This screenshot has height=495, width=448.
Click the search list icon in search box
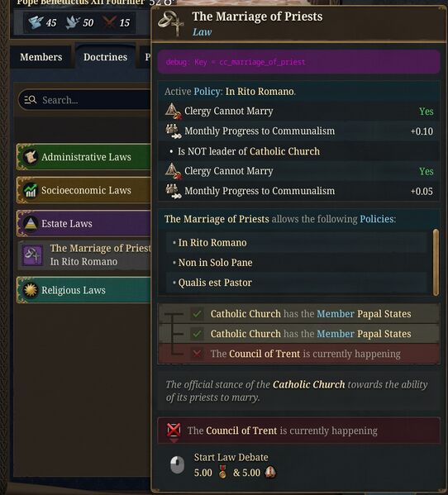[x=31, y=100]
